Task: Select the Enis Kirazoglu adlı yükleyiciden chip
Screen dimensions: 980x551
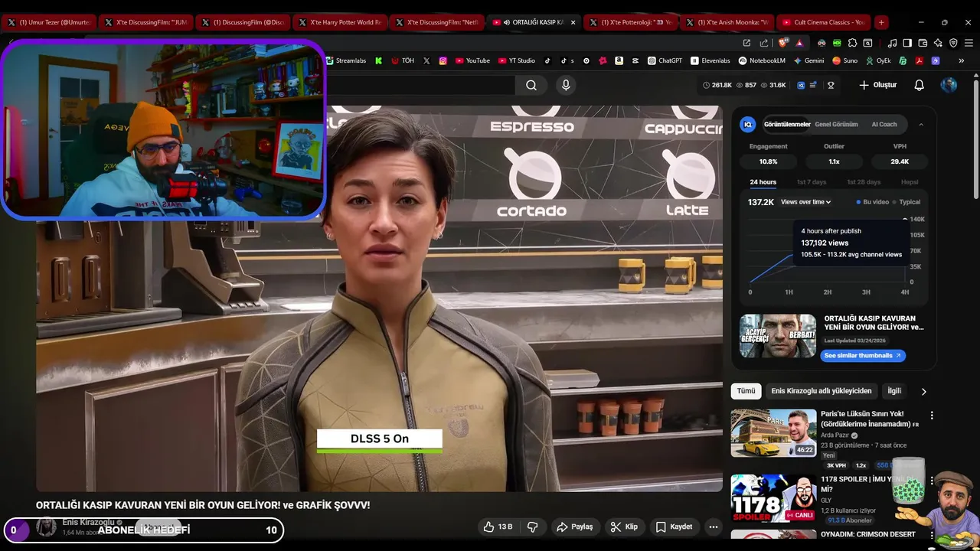Action: point(821,391)
